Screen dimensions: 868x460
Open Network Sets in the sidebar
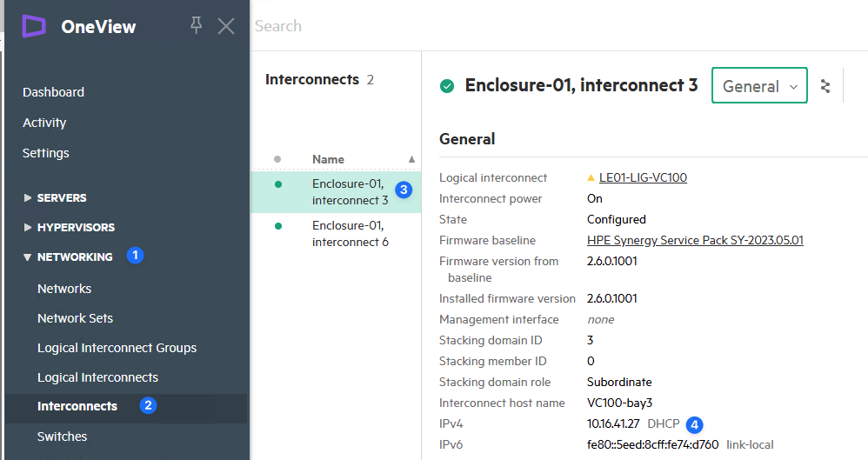click(75, 318)
